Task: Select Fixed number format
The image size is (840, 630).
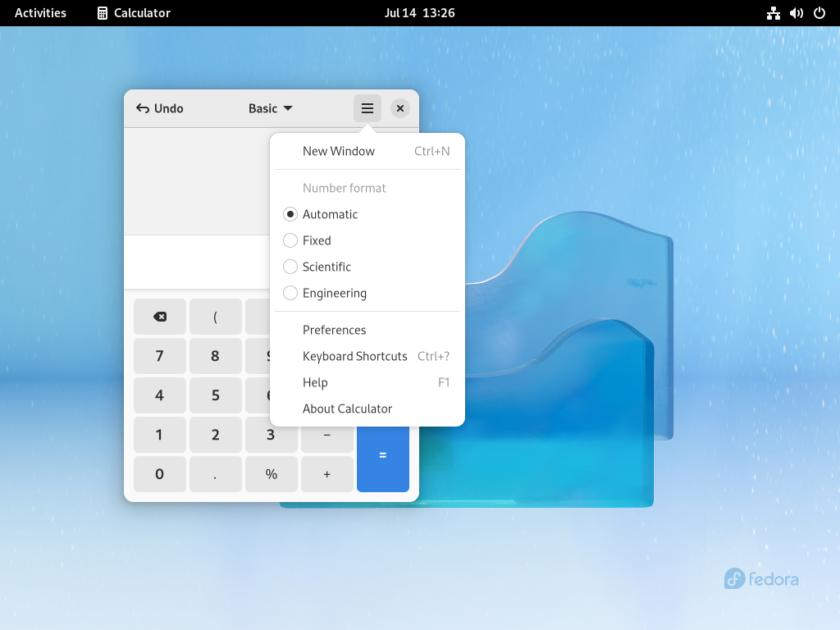Action: (367, 240)
